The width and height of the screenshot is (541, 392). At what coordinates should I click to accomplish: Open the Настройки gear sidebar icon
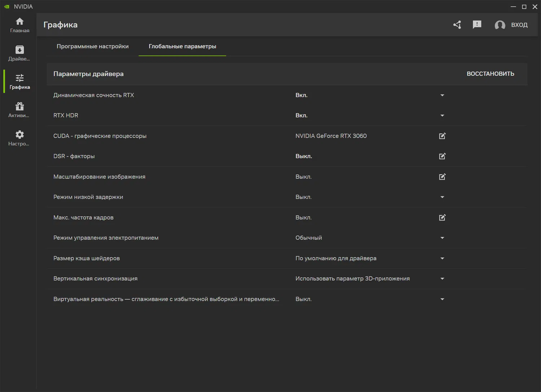[x=19, y=138]
